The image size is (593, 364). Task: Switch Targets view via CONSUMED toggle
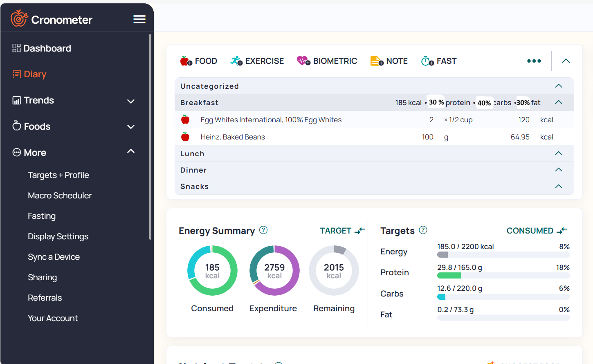coord(537,231)
